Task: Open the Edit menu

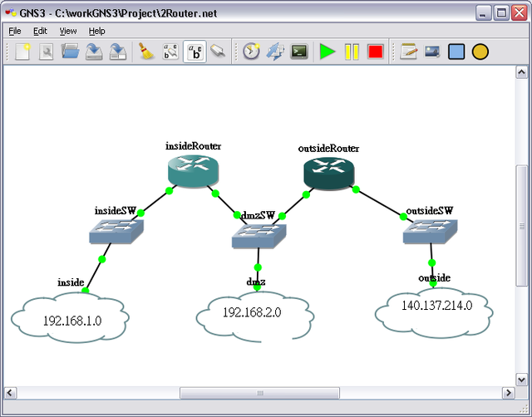Action: tap(40, 32)
